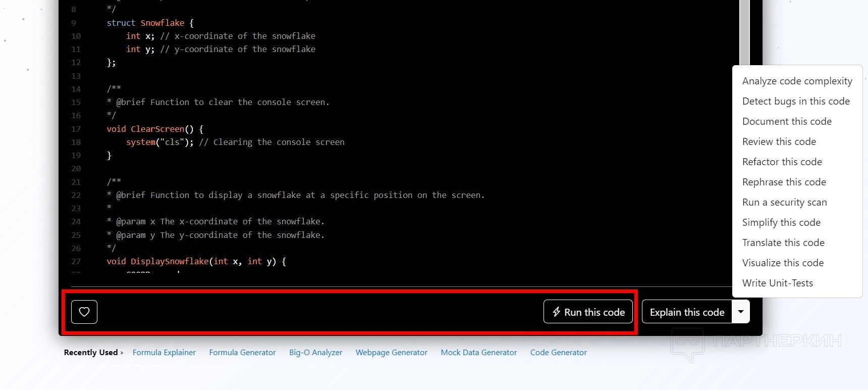Choose Visualize this code option
The width and height of the screenshot is (868, 390).
(x=783, y=263)
